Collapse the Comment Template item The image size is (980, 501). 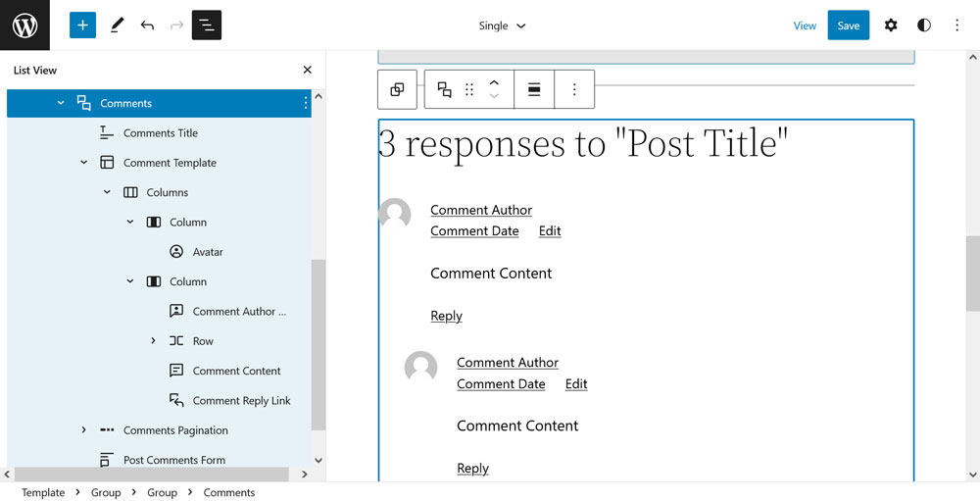83,163
